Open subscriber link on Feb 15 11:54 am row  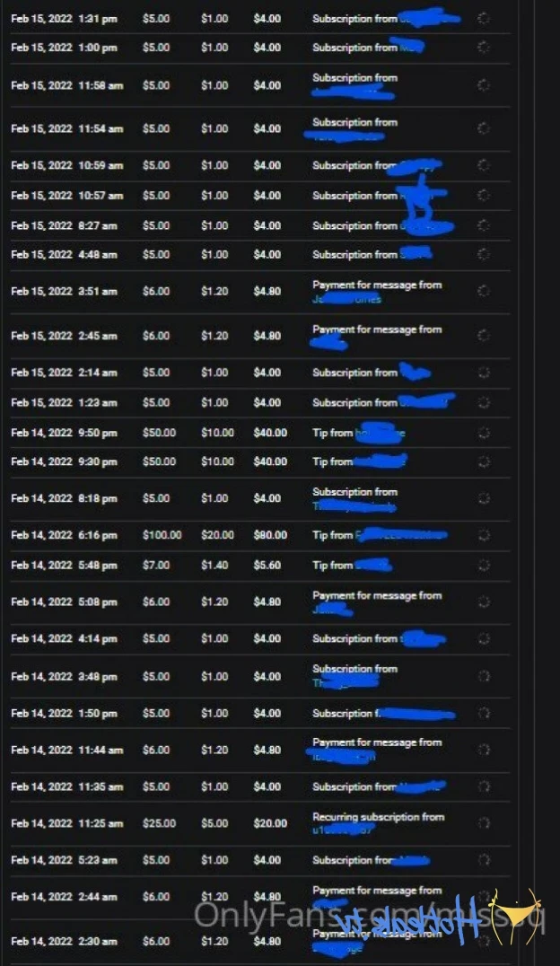pyautogui.click(x=346, y=136)
